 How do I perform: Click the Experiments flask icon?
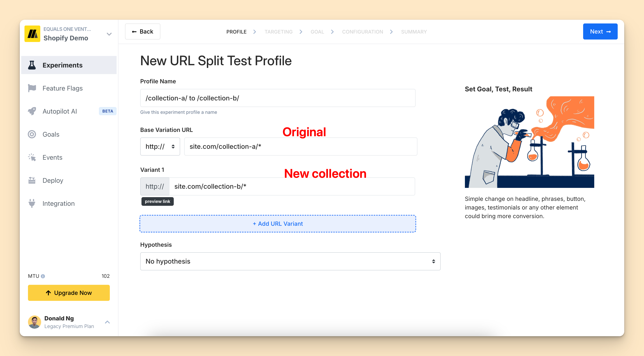(x=32, y=65)
